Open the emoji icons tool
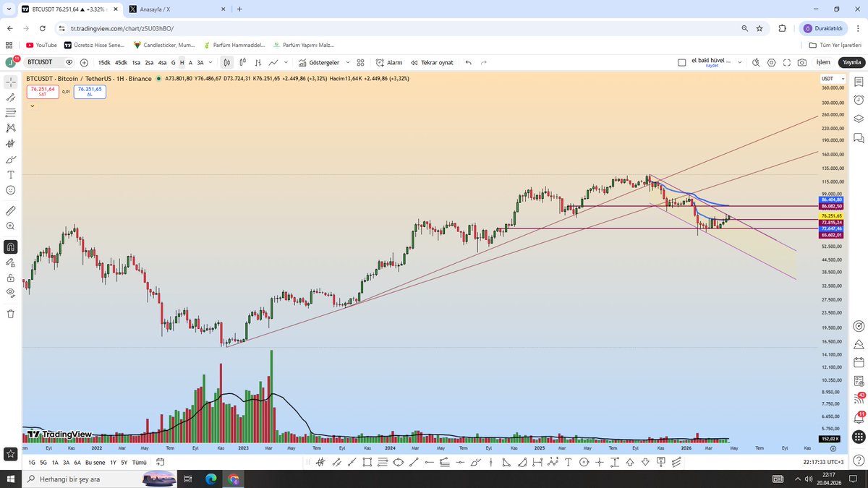The height and width of the screenshot is (488, 868). [11, 190]
